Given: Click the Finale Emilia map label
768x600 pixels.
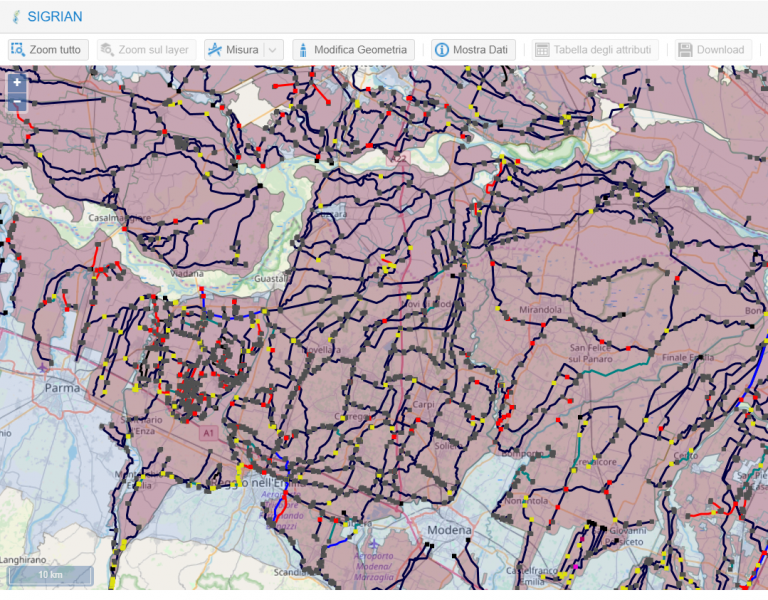Looking at the screenshot, I should coord(689,357).
